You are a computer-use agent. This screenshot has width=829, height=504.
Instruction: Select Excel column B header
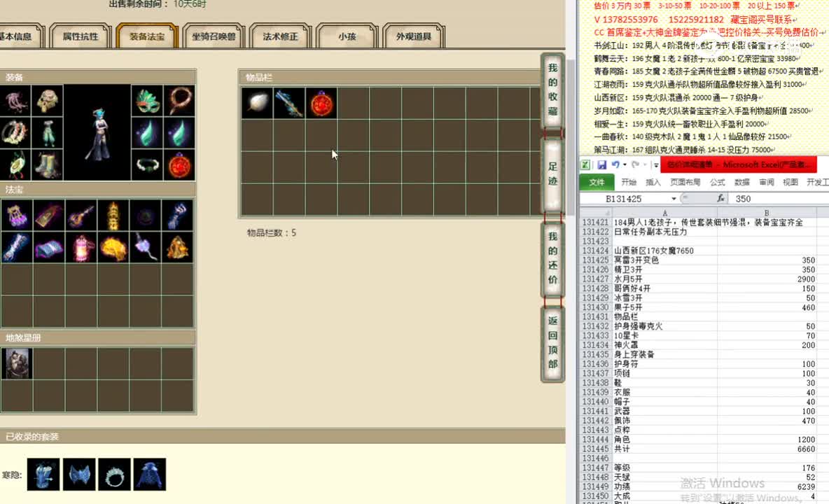767,212
